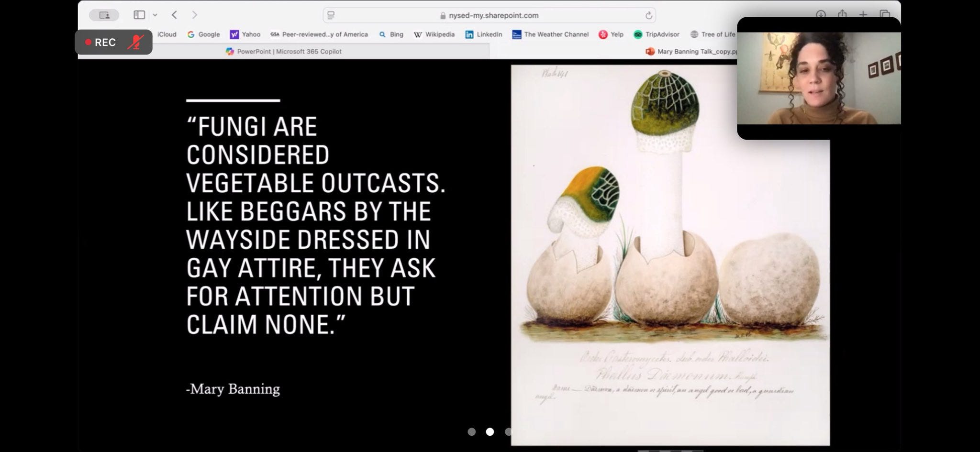Open the LinkedIn bookmark
Viewport: 980px width, 452px height.
pos(484,34)
